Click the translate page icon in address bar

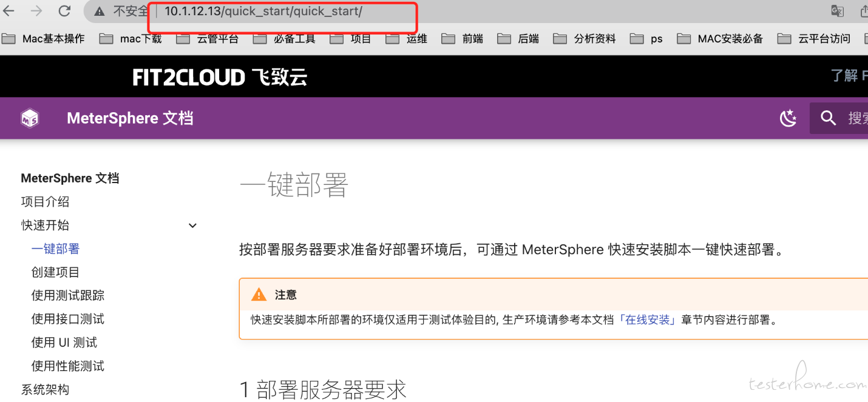(x=837, y=11)
